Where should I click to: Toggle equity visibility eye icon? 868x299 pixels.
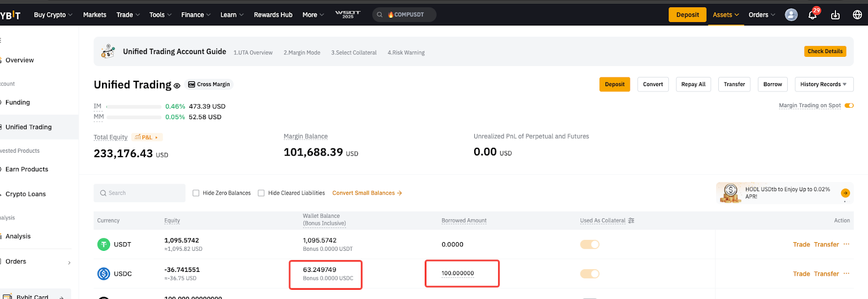pyautogui.click(x=177, y=86)
